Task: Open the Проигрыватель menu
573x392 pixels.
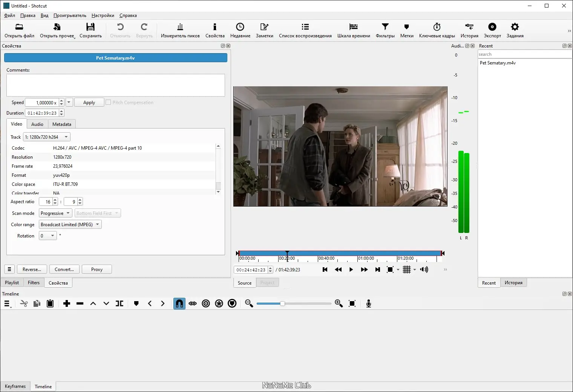Action: point(70,15)
